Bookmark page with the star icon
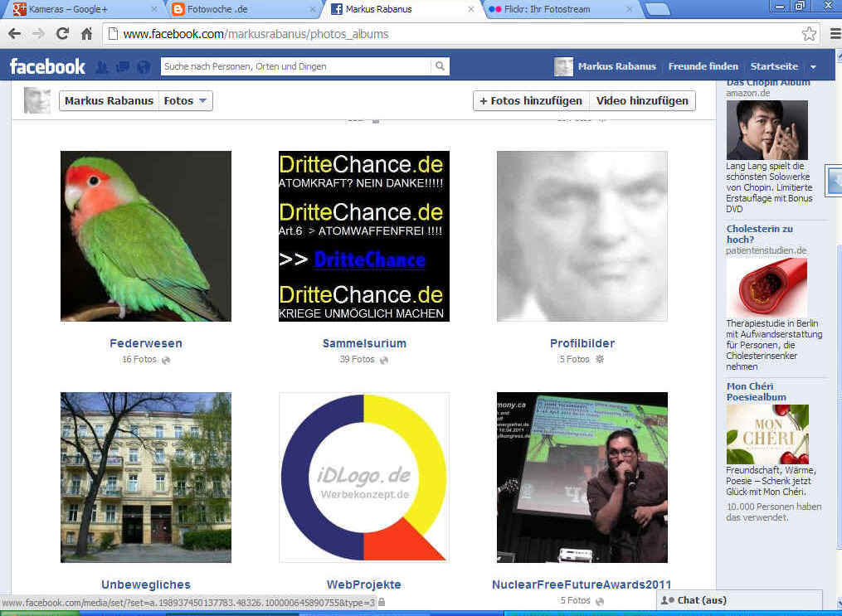 click(x=809, y=34)
